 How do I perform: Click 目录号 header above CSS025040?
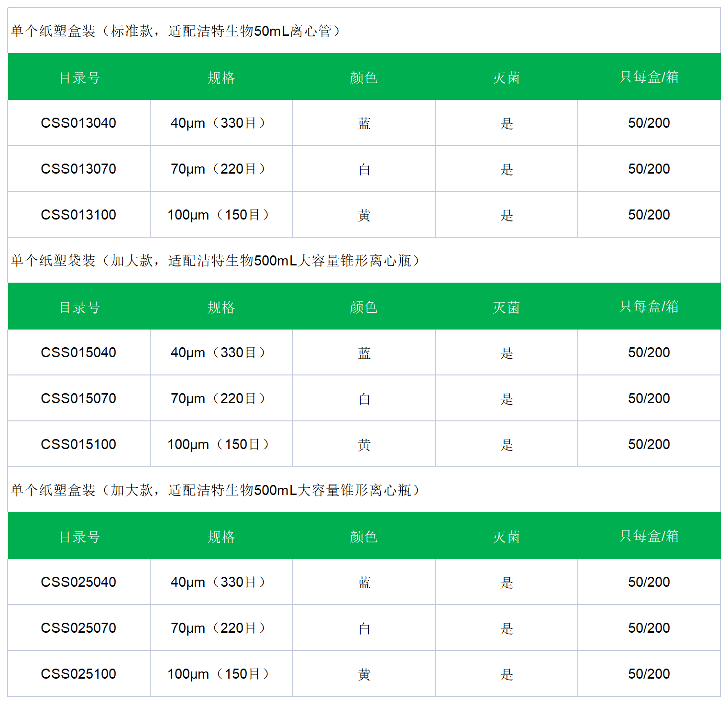(79, 537)
